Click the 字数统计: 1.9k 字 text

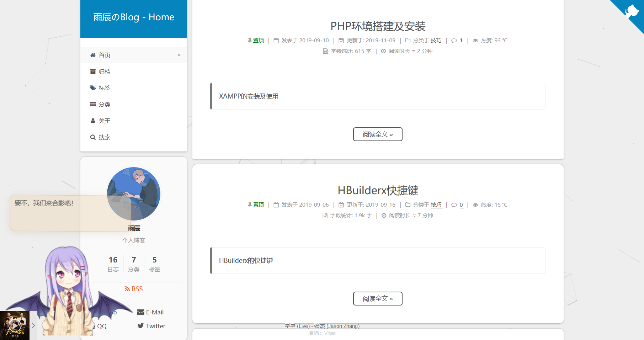pos(351,216)
